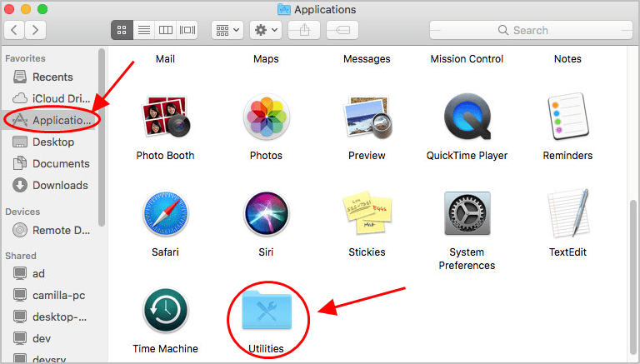Open the Photos app icon

[x=266, y=117]
